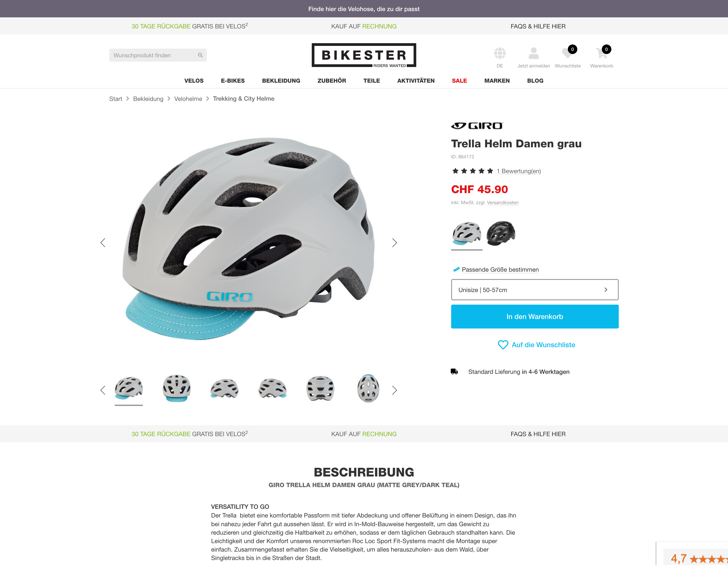Click Auf die Wunschliste link

tap(536, 345)
